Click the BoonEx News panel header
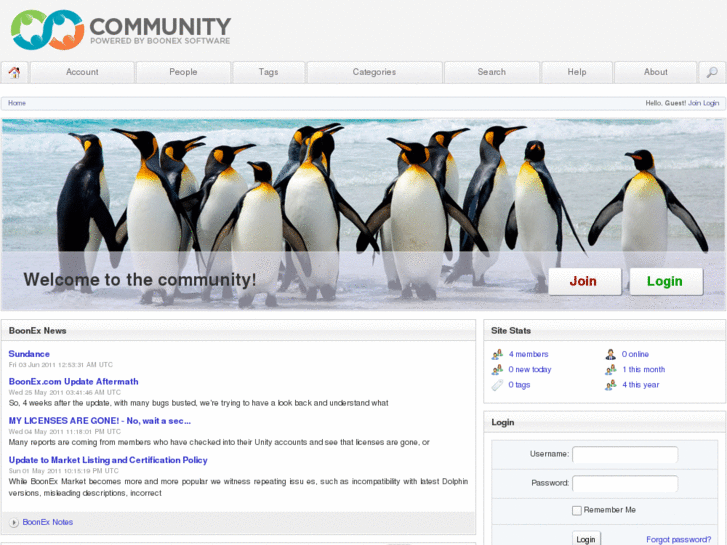727x545 pixels. click(238, 331)
